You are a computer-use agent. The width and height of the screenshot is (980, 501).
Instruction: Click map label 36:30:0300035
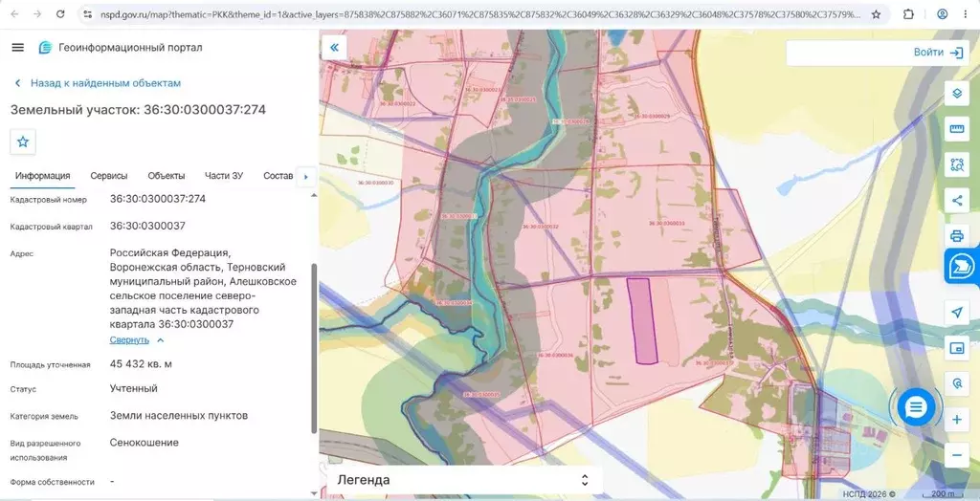point(481,395)
